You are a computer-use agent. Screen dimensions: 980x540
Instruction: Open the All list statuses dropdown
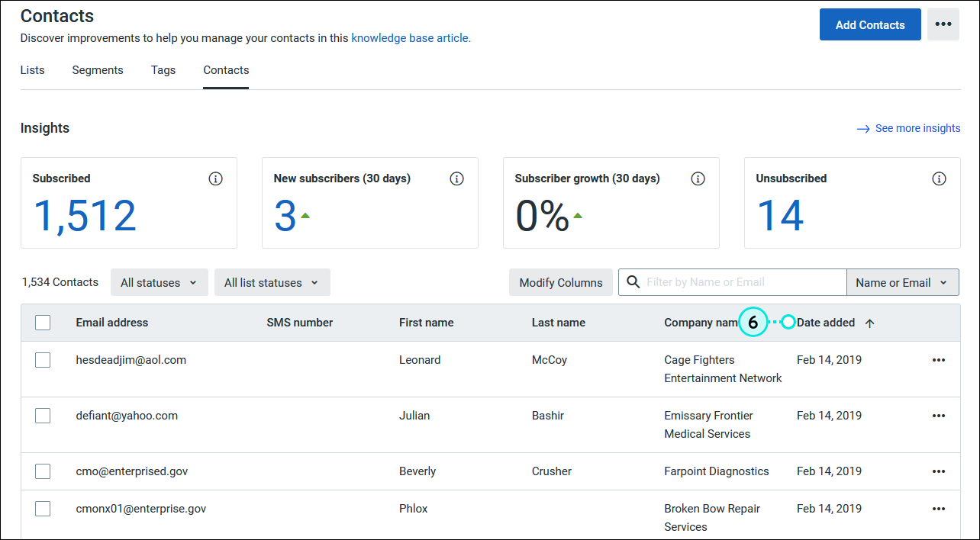point(272,282)
